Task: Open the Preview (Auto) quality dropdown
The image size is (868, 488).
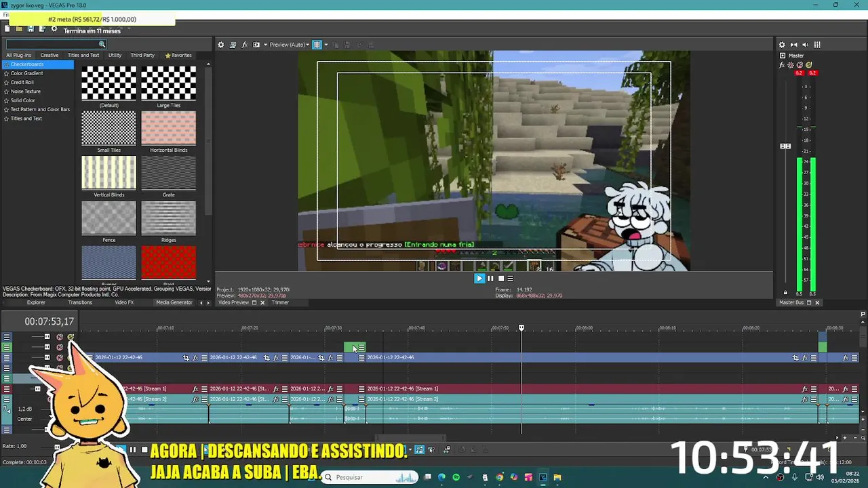Action: click(x=290, y=45)
